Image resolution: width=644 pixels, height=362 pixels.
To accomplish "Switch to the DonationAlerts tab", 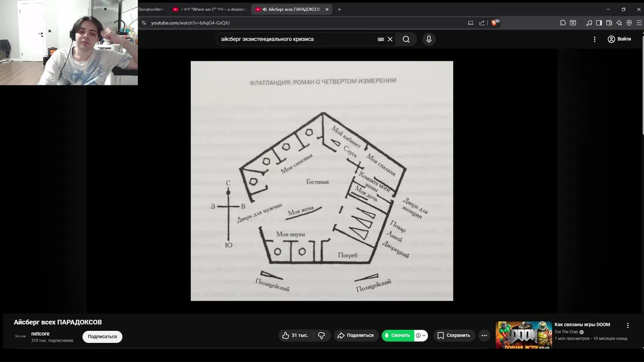I will pos(151,9).
